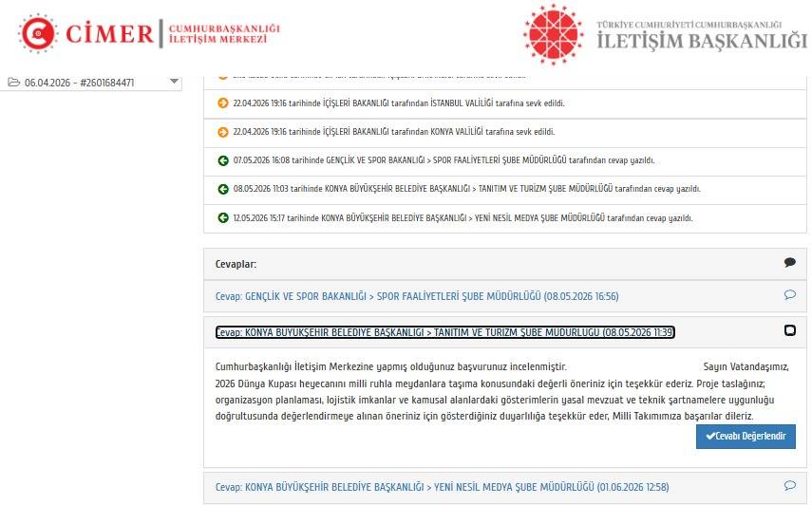Collapse the Tanıtım ve Turizm Şube Müdürlüğü answer
Screen dimensions: 812x505
444,332
